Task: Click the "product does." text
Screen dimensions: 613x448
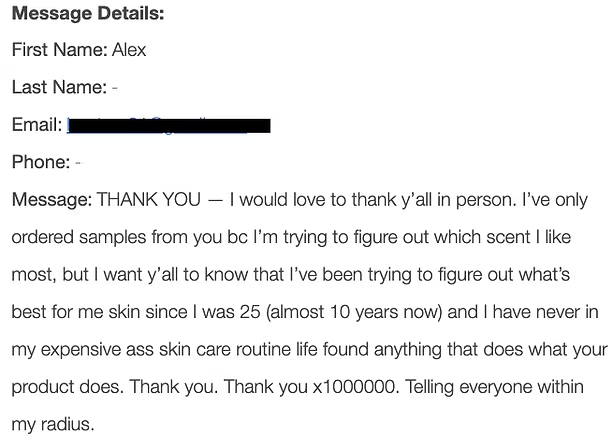Action: click(x=61, y=387)
